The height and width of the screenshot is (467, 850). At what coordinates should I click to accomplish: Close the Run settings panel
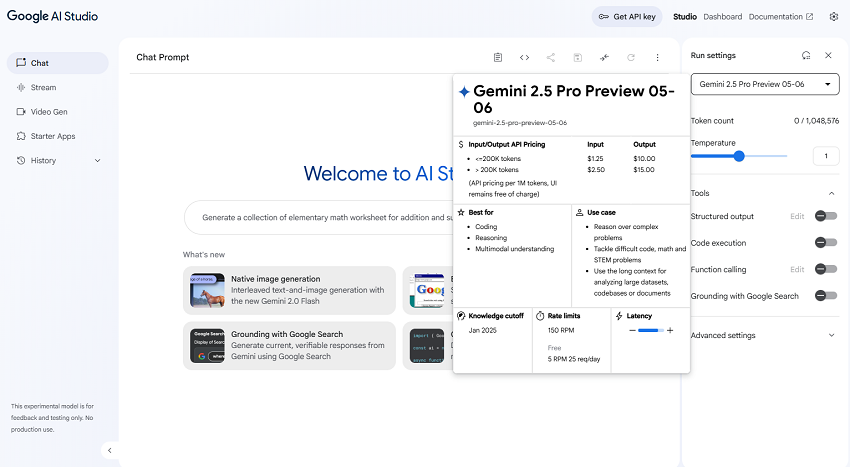coord(828,55)
